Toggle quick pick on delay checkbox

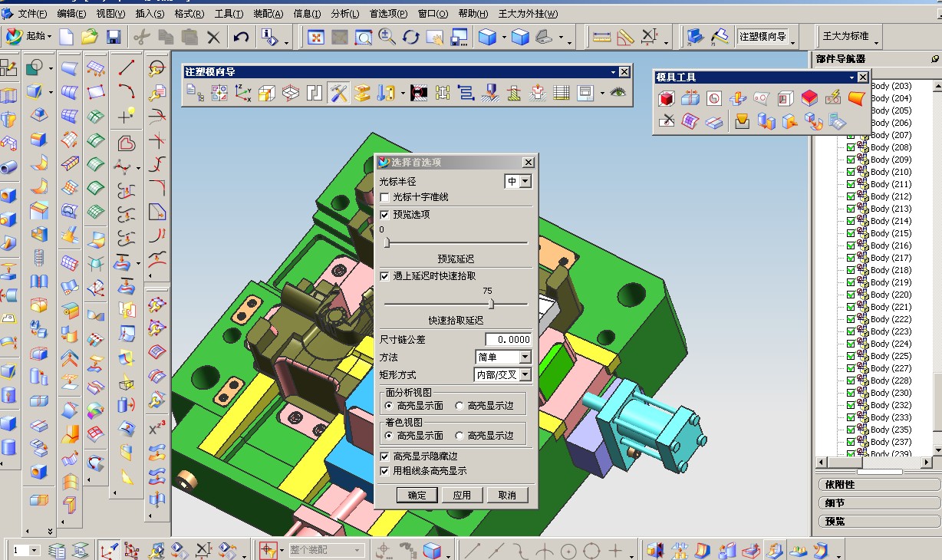tap(385, 276)
